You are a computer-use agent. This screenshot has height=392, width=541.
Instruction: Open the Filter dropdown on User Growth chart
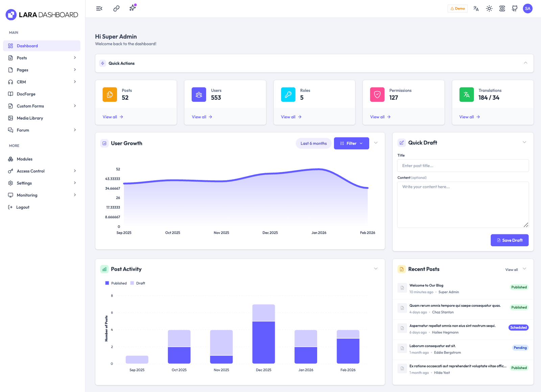[x=351, y=143]
